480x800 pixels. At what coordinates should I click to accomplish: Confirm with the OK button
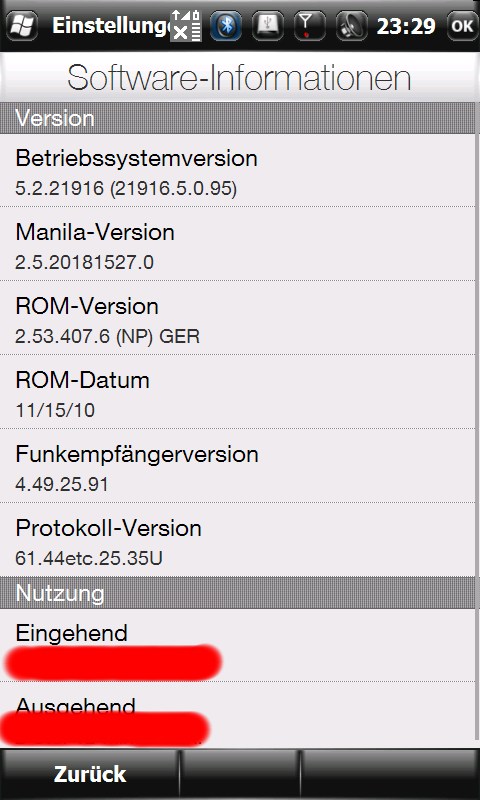463,26
